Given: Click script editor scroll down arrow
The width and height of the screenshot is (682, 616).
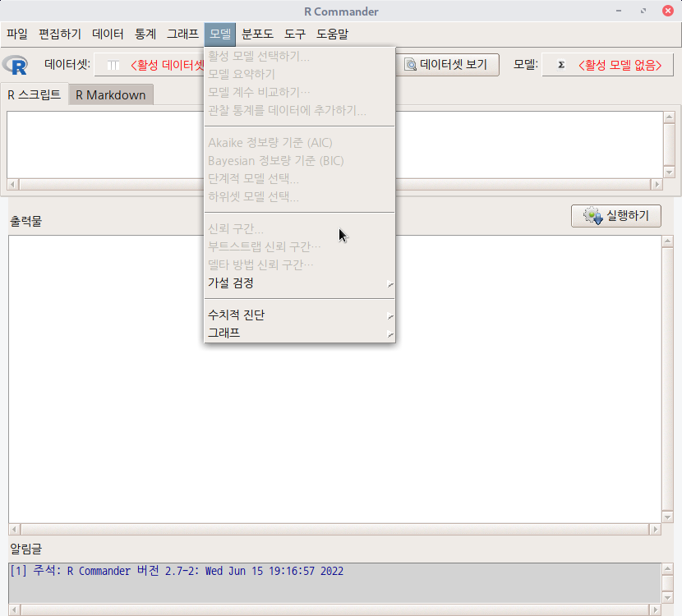Looking at the screenshot, I should [x=669, y=172].
